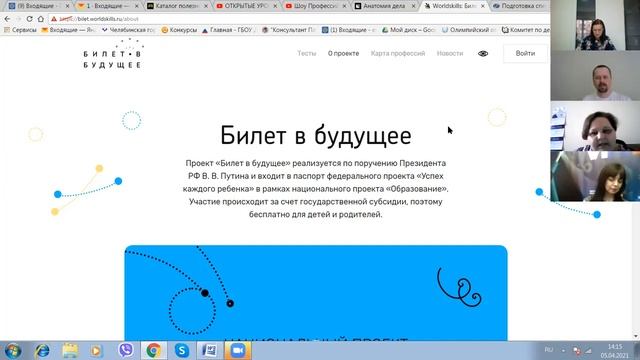
Task: Select the male participant video thumbnail
Action: pyautogui.click(x=595, y=76)
